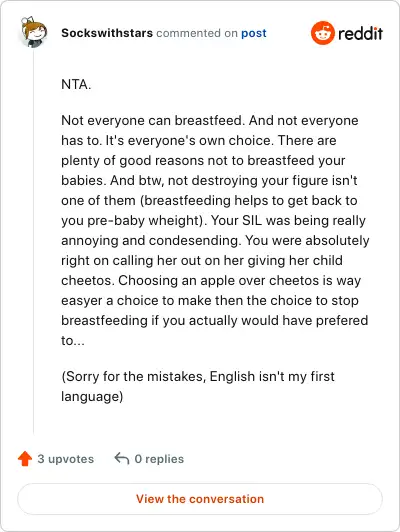Image resolution: width=400 pixels, height=532 pixels.
Task: Click the 'language)' closing text
Action: 92,396
